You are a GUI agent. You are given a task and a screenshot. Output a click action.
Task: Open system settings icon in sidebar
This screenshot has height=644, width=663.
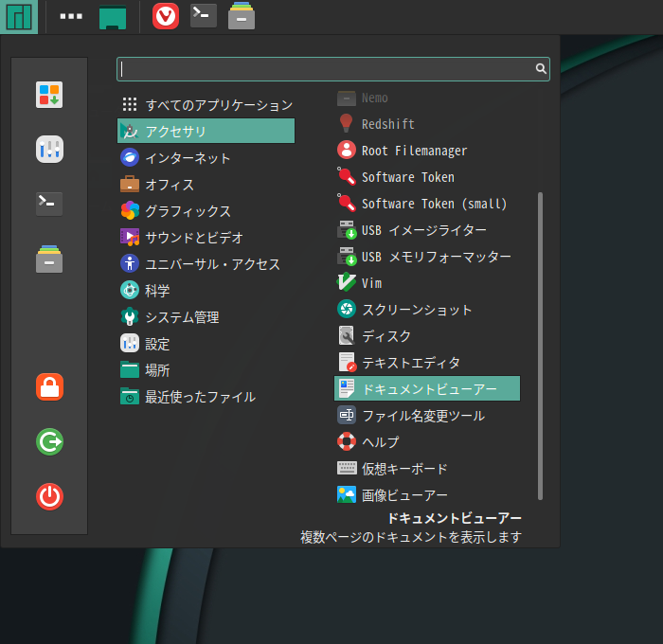tap(49, 149)
